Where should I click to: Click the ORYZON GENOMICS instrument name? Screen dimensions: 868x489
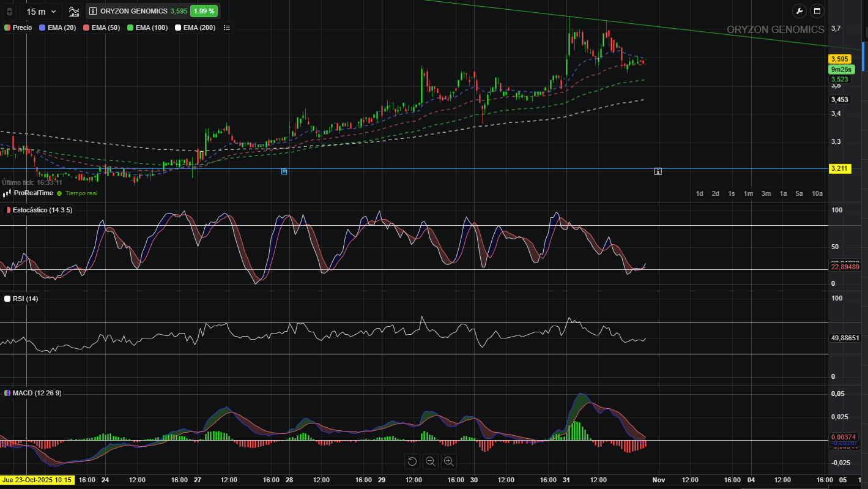pos(134,11)
